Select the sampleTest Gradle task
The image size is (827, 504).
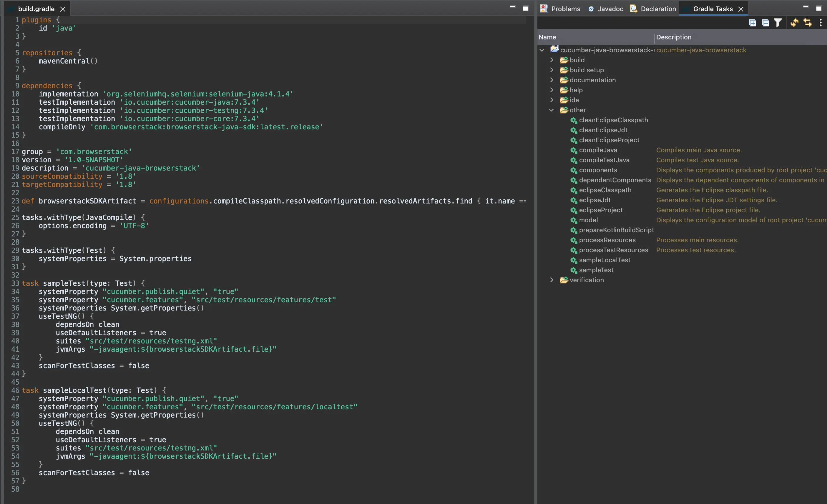coord(596,270)
